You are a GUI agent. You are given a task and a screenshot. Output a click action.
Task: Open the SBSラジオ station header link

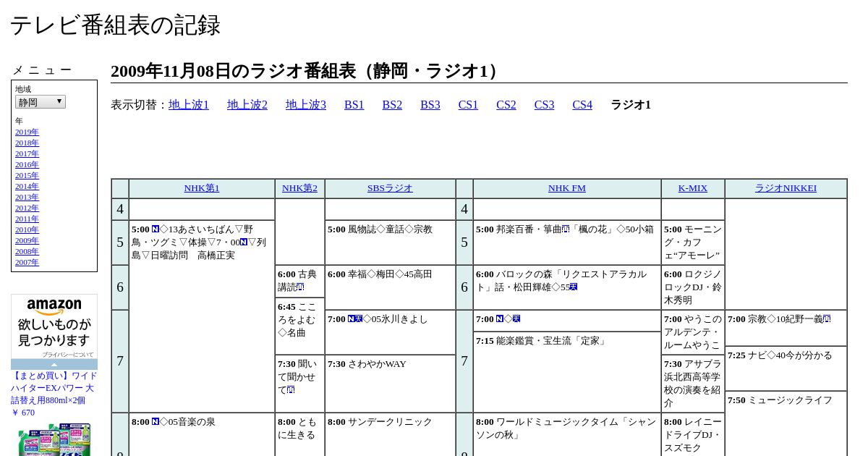click(x=390, y=188)
